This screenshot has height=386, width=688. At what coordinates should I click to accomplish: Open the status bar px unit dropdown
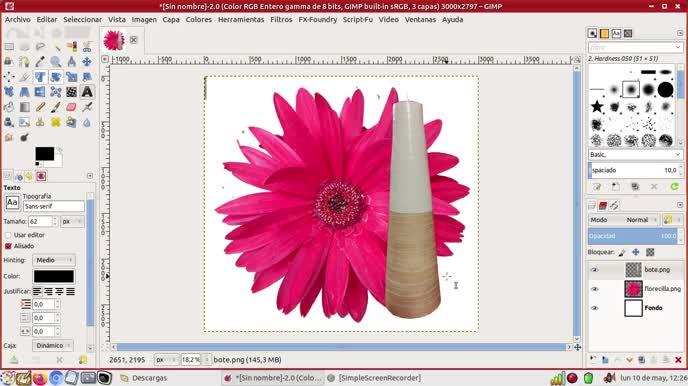(x=166, y=360)
